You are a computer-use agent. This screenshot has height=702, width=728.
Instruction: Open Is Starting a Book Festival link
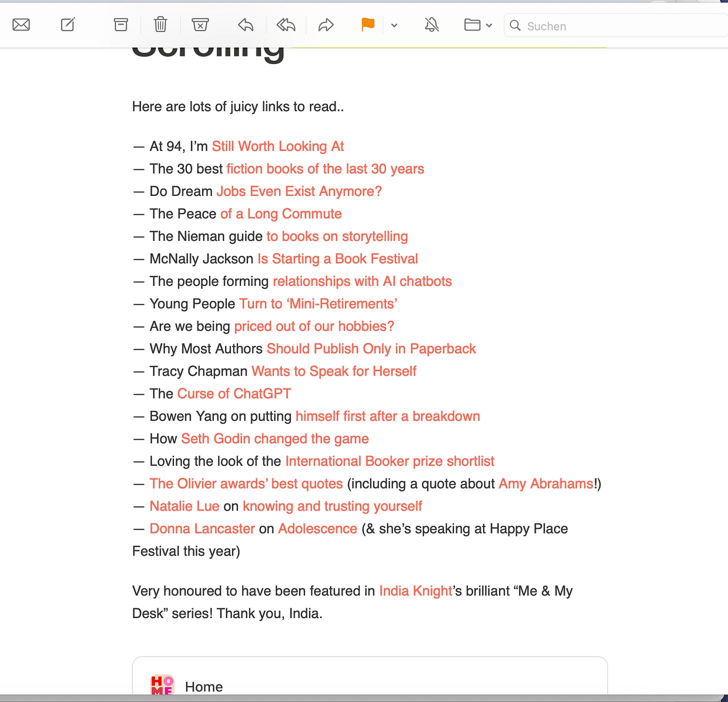[337, 259]
